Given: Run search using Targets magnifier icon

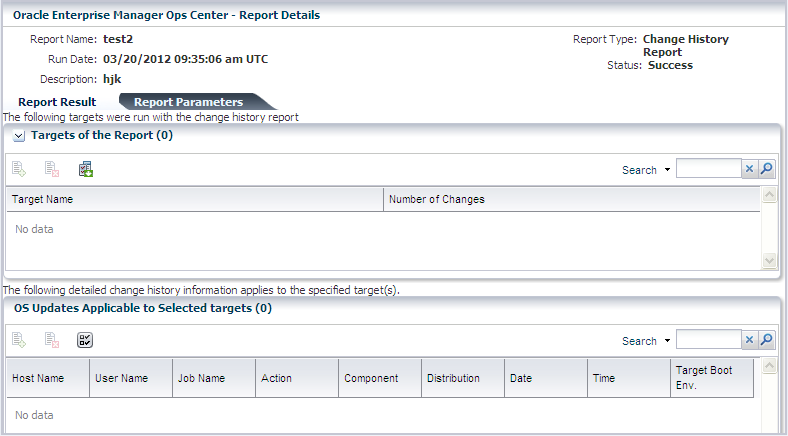Looking at the screenshot, I should [x=766, y=169].
